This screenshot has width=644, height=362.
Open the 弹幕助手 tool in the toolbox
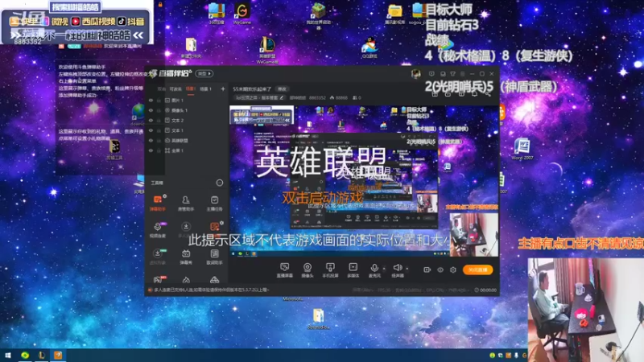click(x=157, y=203)
